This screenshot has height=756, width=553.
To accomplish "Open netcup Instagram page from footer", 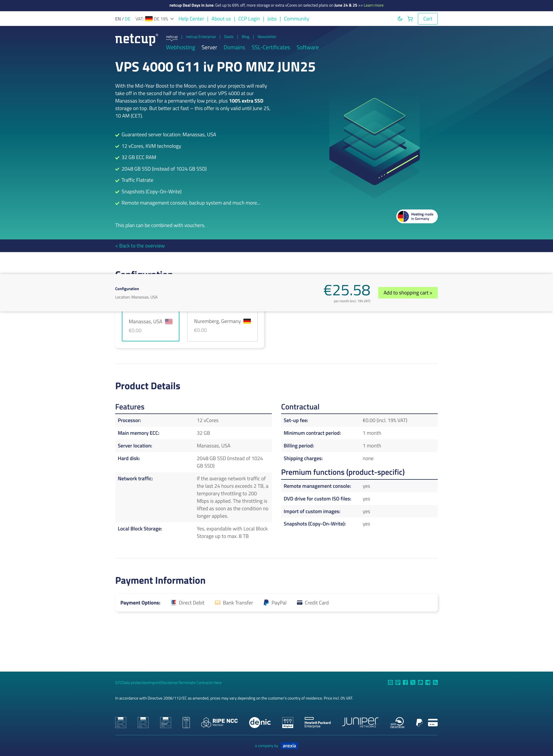I will coord(390,682).
